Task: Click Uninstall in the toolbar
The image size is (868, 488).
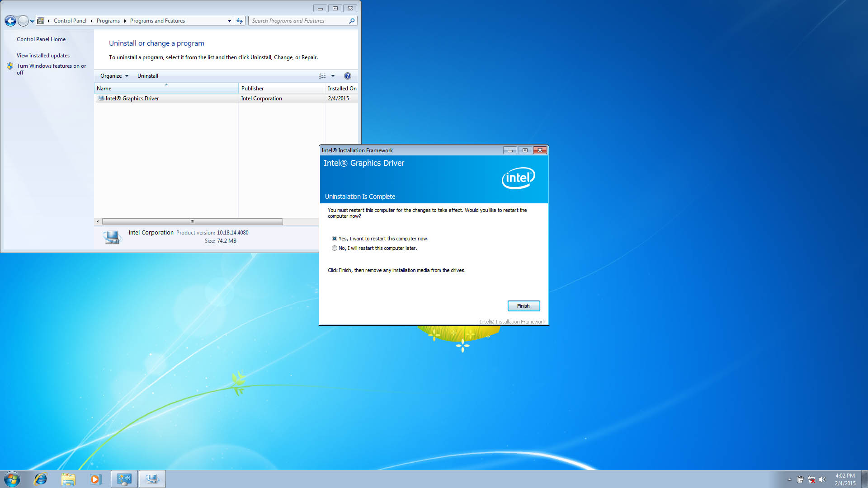Action: pyautogui.click(x=148, y=76)
